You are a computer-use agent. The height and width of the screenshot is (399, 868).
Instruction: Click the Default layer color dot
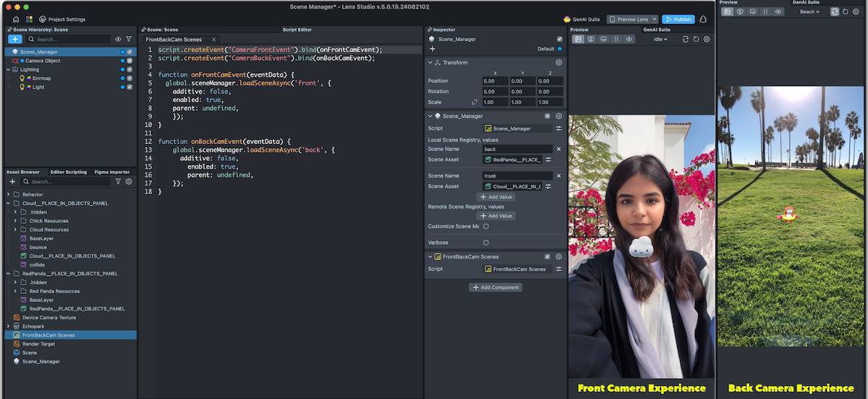pos(559,49)
